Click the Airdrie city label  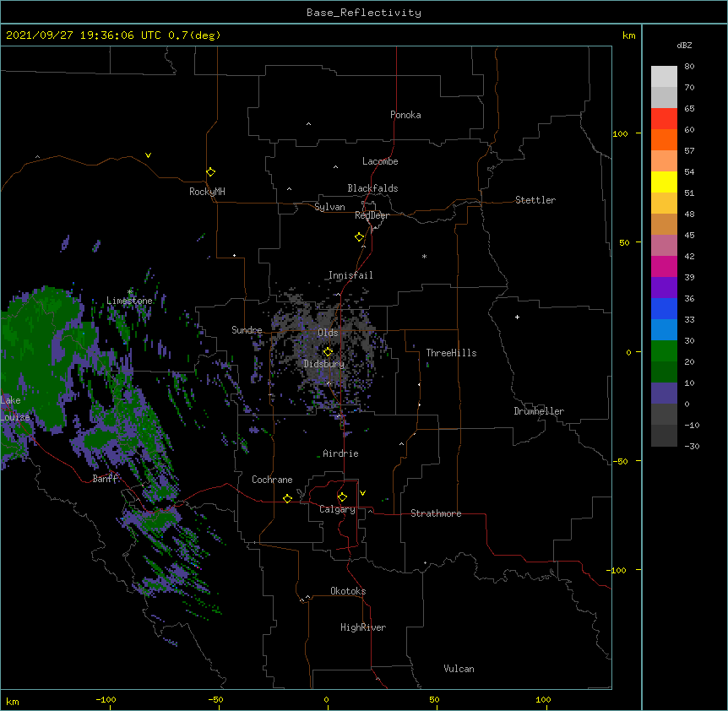[x=341, y=453]
